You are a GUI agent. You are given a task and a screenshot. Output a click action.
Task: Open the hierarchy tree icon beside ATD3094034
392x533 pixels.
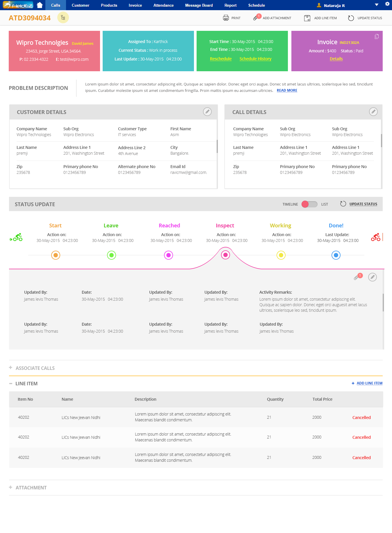pos(63,18)
